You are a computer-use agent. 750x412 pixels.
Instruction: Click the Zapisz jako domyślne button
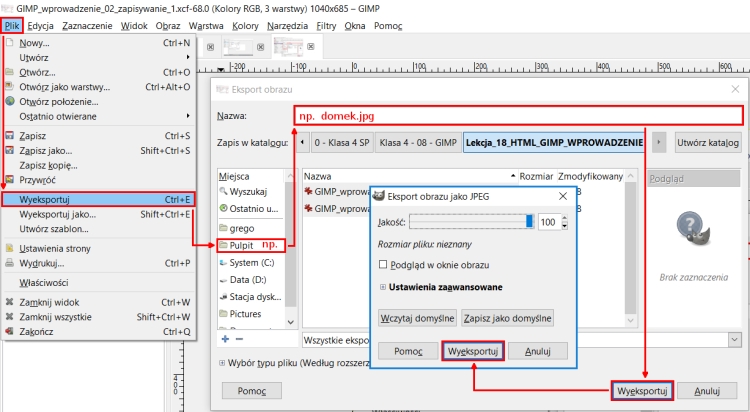(507, 318)
